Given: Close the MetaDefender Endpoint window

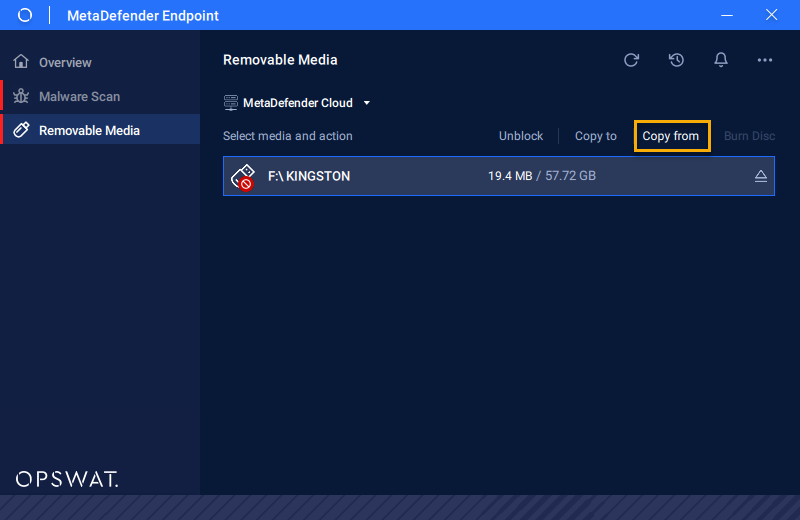Looking at the screenshot, I should tap(771, 15).
